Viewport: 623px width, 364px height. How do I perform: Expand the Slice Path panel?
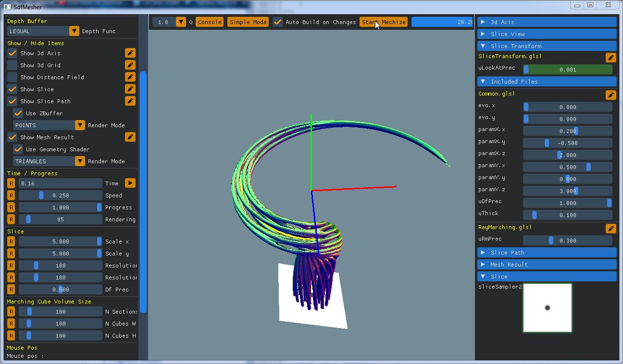(x=547, y=252)
